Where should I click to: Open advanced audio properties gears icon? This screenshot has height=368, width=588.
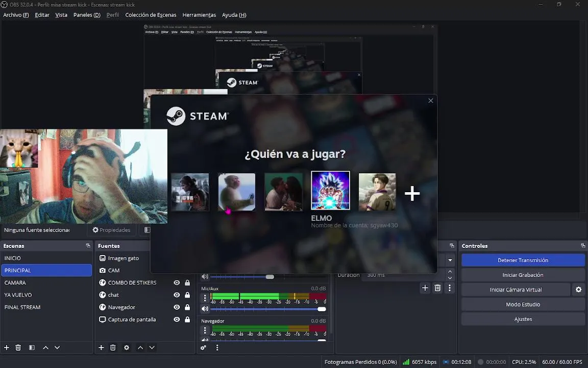pos(203,348)
